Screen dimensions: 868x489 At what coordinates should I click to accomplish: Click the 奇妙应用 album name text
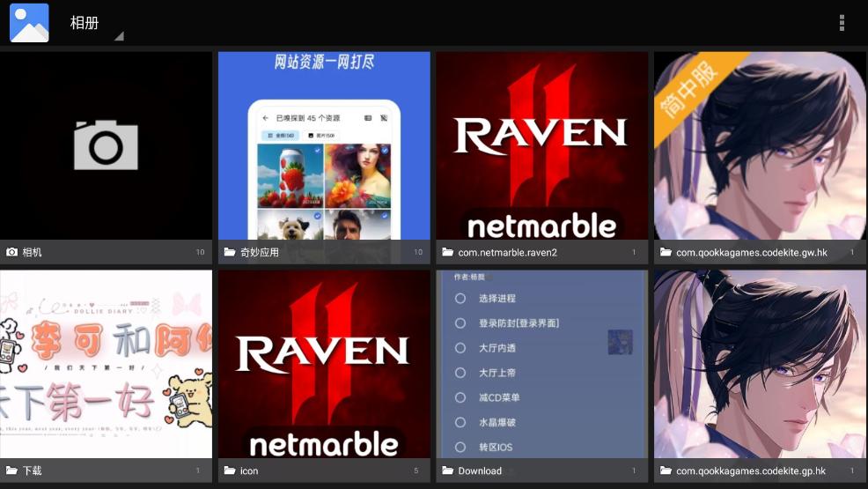[260, 252]
